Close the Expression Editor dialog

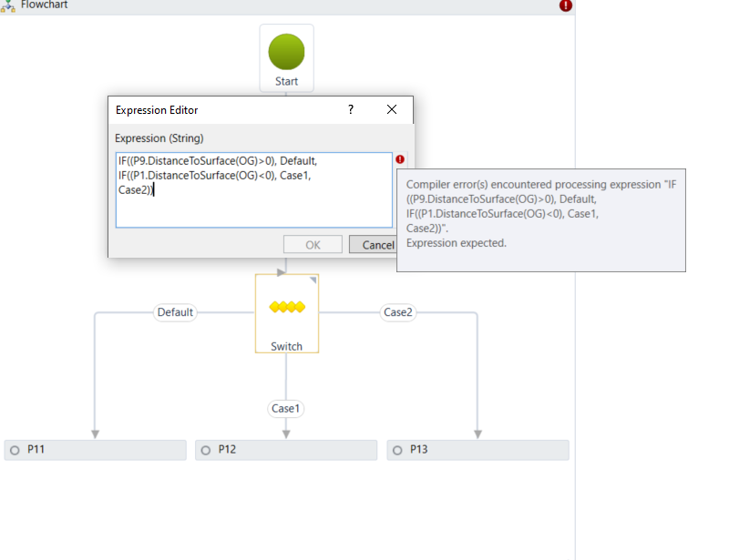click(392, 109)
